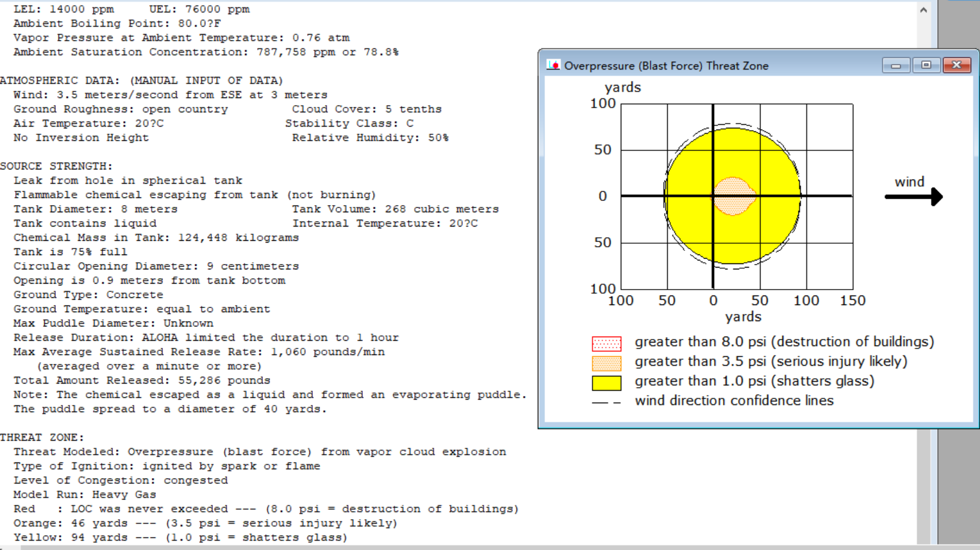This screenshot has width=980, height=550.
Task: Click legend text 'greater than 3.5 psi (serious injury likely)'
Action: click(771, 362)
